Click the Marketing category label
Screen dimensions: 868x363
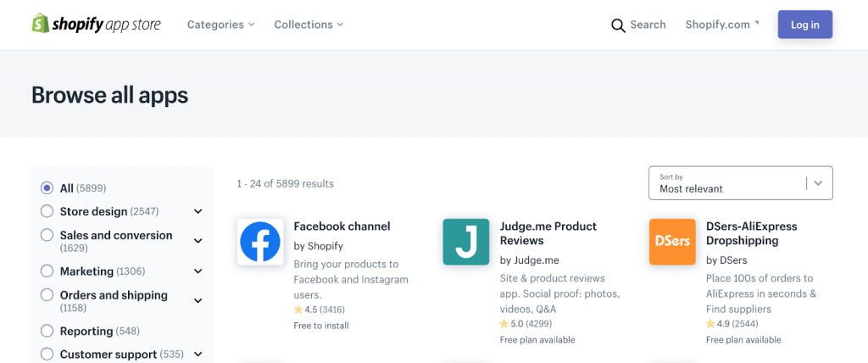(x=86, y=271)
